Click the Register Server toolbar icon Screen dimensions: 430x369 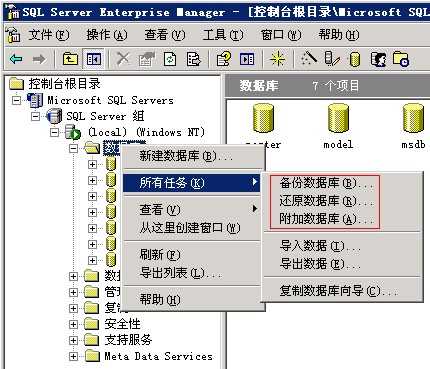pos(332,59)
